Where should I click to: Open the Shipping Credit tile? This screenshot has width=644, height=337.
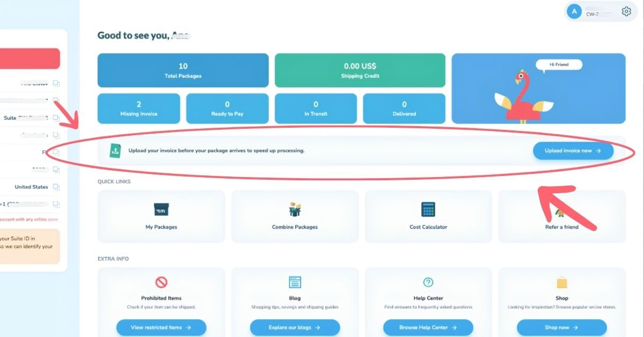(x=360, y=70)
